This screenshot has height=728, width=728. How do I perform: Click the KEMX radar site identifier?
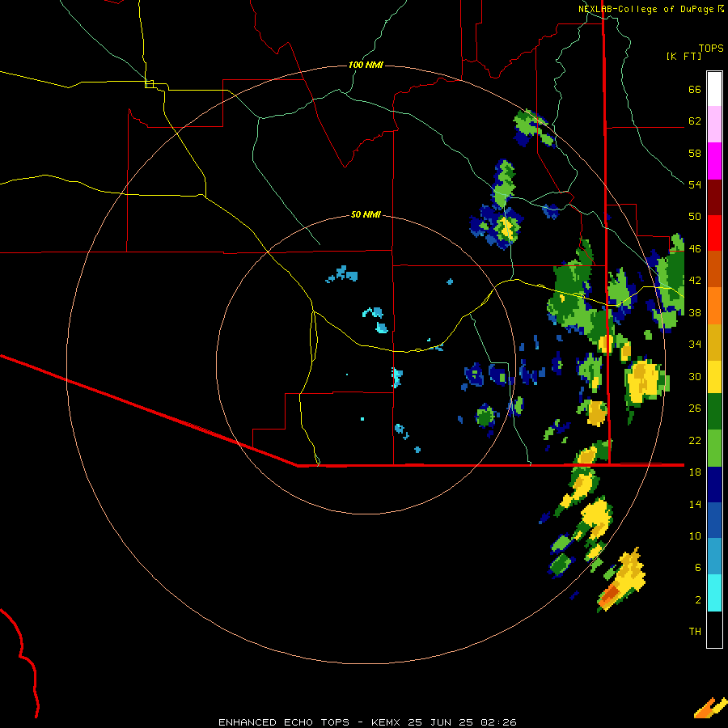coord(387,722)
